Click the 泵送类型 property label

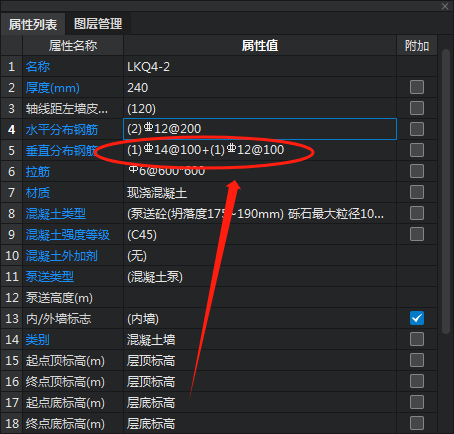coord(50,277)
